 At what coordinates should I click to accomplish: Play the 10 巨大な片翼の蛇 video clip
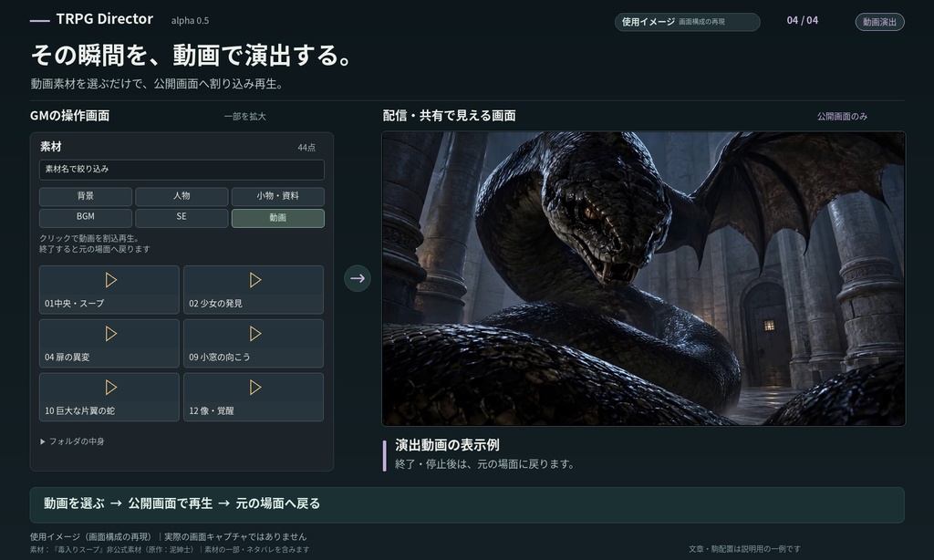(109, 397)
